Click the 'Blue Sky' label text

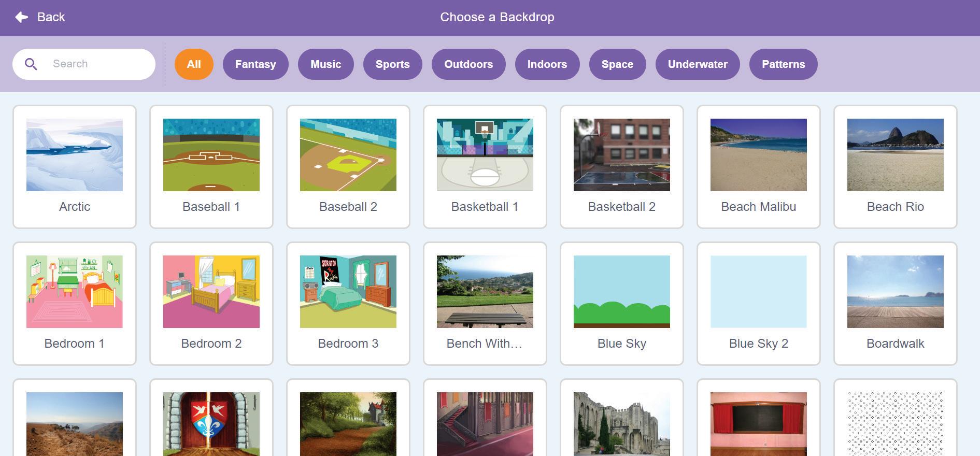tap(622, 344)
